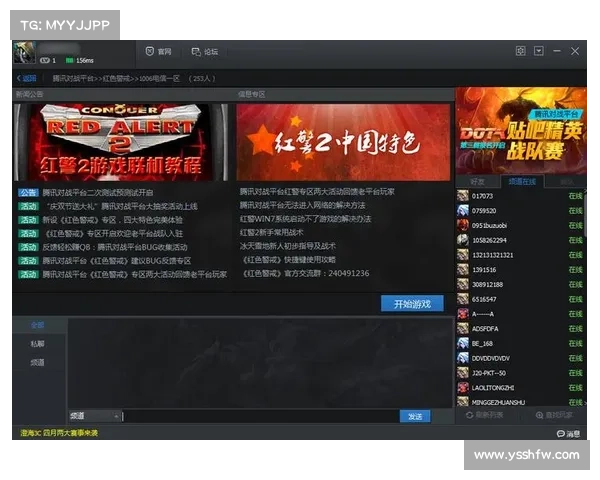Go back with the 返回 arrow

pos(26,78)
